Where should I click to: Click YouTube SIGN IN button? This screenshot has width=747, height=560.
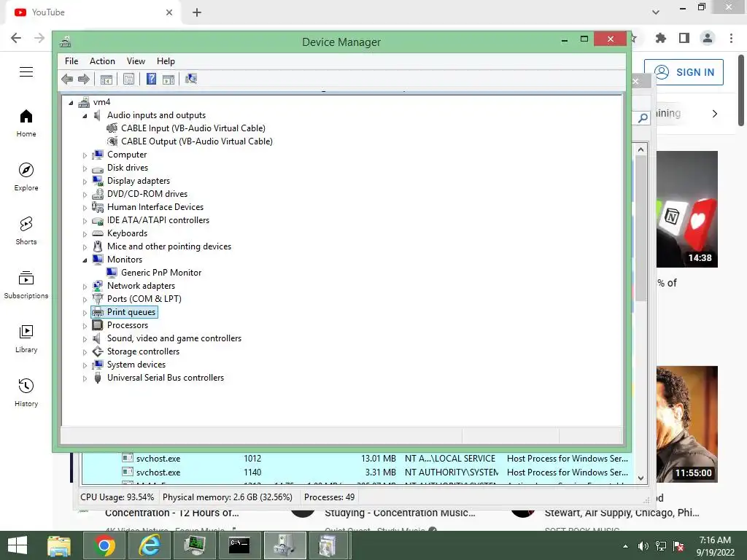pyautogui.click(x=684, y=72)
